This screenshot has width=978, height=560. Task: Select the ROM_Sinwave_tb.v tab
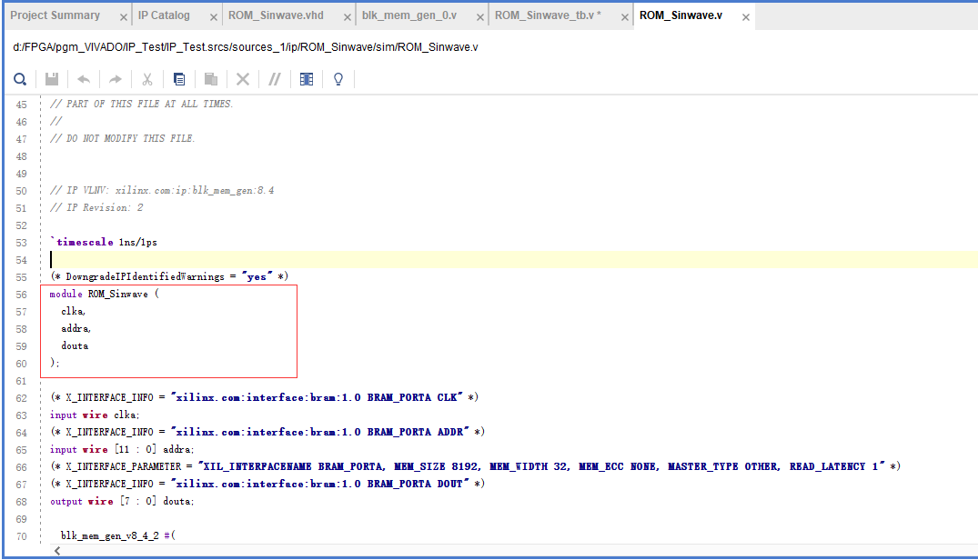point(548,15)
